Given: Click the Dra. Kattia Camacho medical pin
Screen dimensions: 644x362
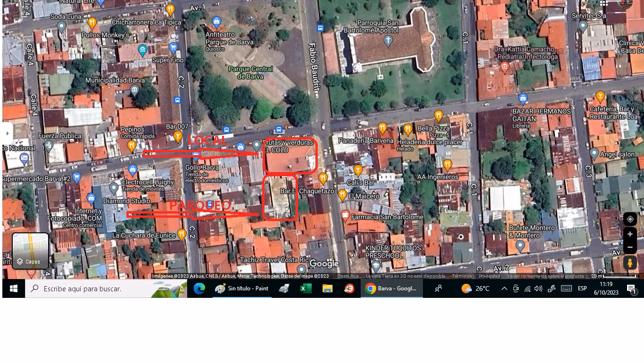Looking at the screenshot, I should click(505, 67).
